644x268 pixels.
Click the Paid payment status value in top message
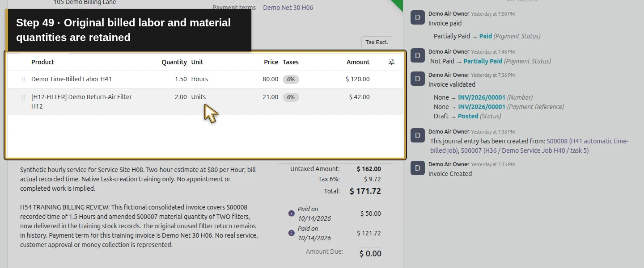click(485, 36)
